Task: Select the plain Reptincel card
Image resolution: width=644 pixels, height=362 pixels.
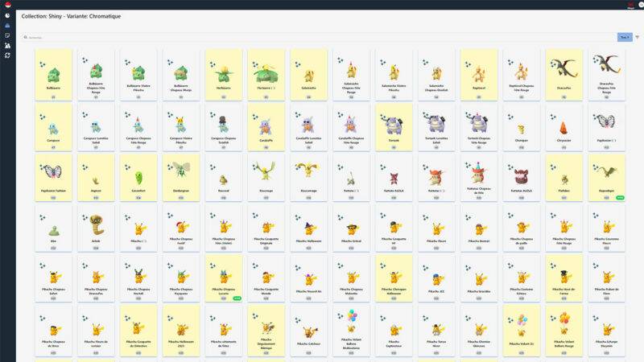Action: [x=479, y=75]
